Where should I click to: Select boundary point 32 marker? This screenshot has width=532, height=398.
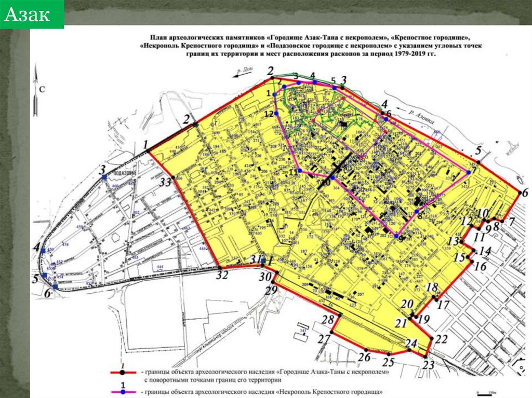click(219, 267)
